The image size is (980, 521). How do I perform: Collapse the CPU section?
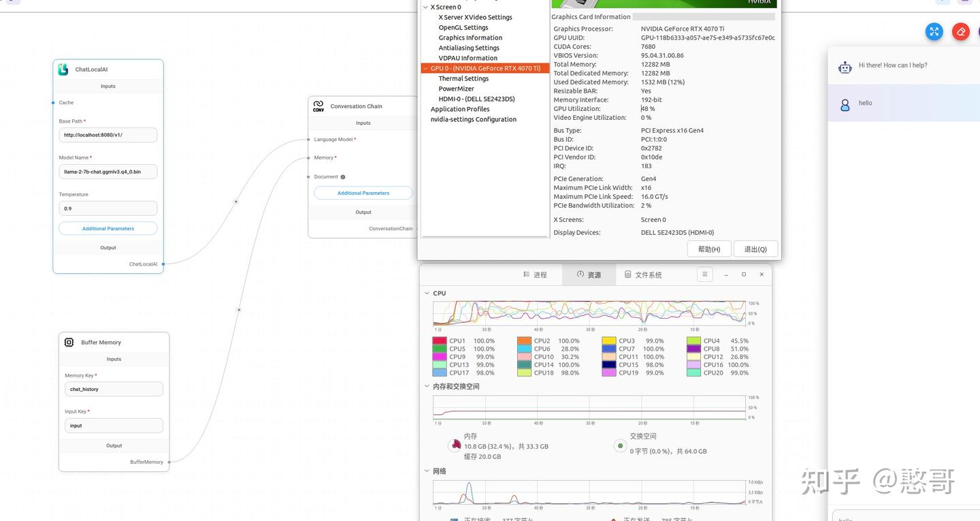[x=427, y=294]
